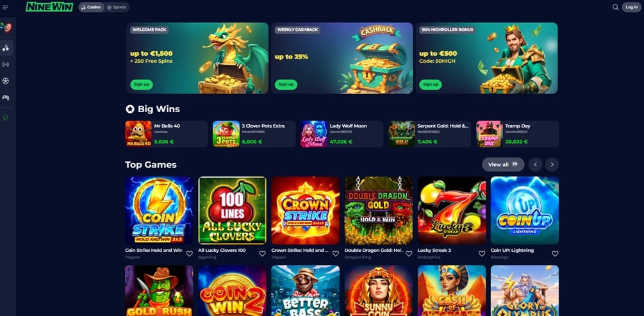The image size is (644, 316).
Task: Click the green support headset icon
Action: (6, 117)
